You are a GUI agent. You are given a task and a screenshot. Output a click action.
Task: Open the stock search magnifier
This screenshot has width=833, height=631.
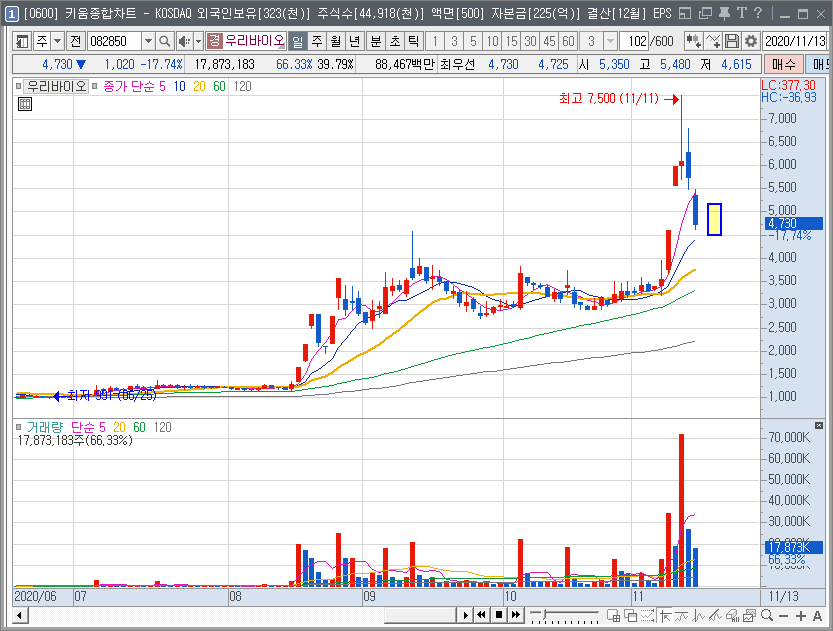coord(165,41)
